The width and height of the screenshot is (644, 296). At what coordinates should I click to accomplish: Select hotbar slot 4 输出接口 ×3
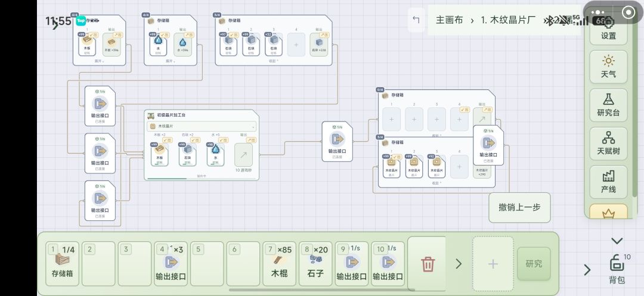click(171, 264)
